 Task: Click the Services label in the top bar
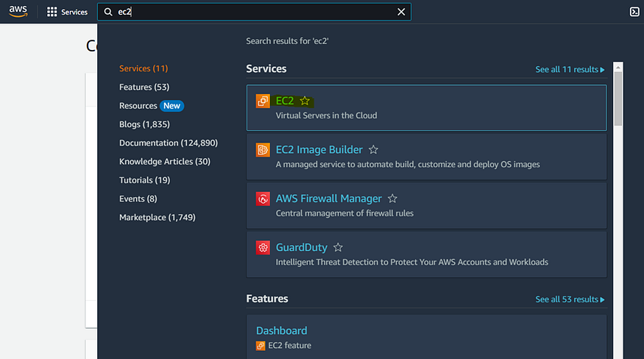click(x=74, y=13)
